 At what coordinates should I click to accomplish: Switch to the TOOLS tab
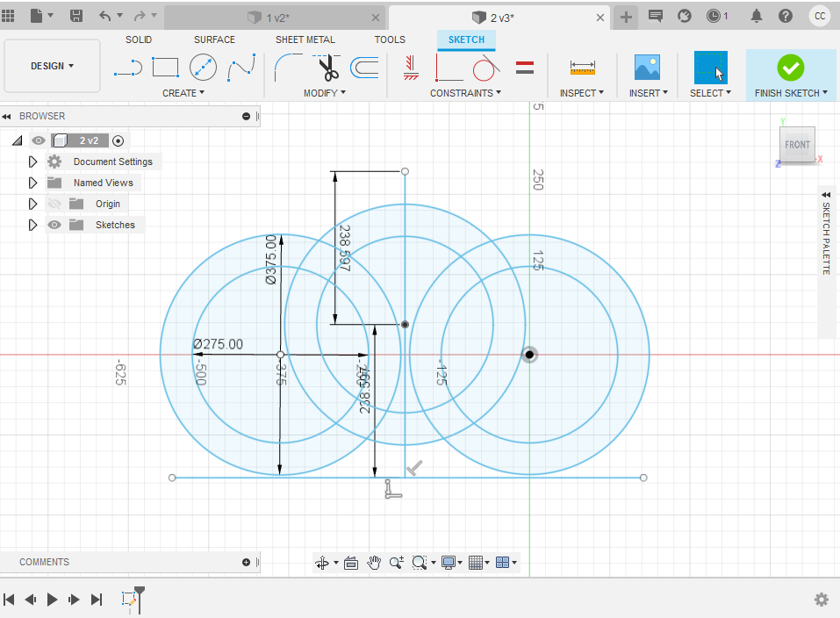[390, 40]
